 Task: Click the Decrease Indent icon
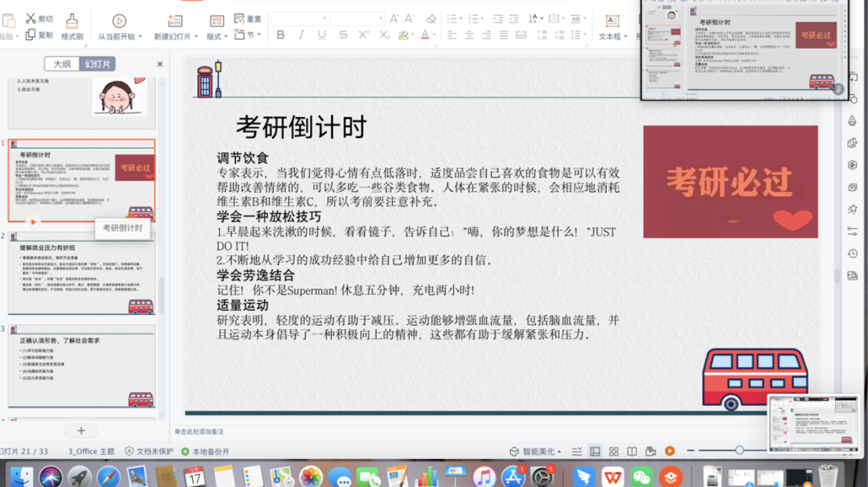[498, 18]
